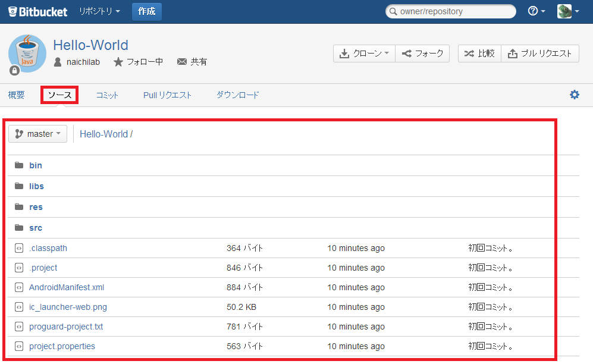Open repository settings via the gear icon
Viewport: 593px width, 364px height.
point(574,94)
